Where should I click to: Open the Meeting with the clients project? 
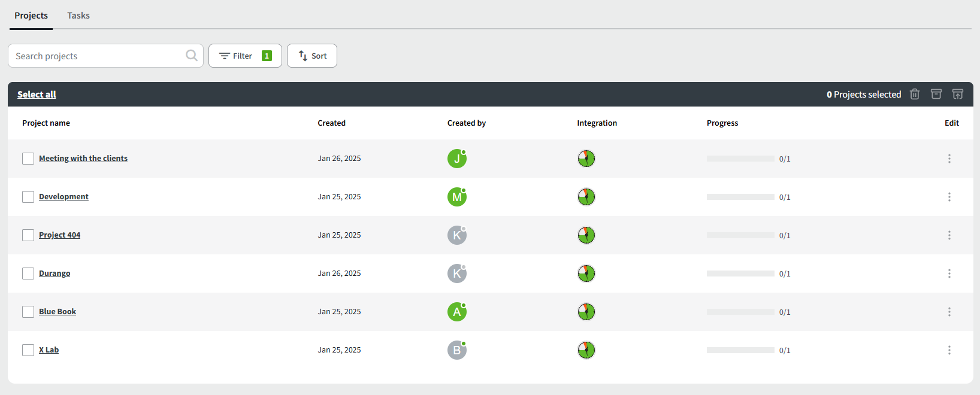(x=83, y=159)
